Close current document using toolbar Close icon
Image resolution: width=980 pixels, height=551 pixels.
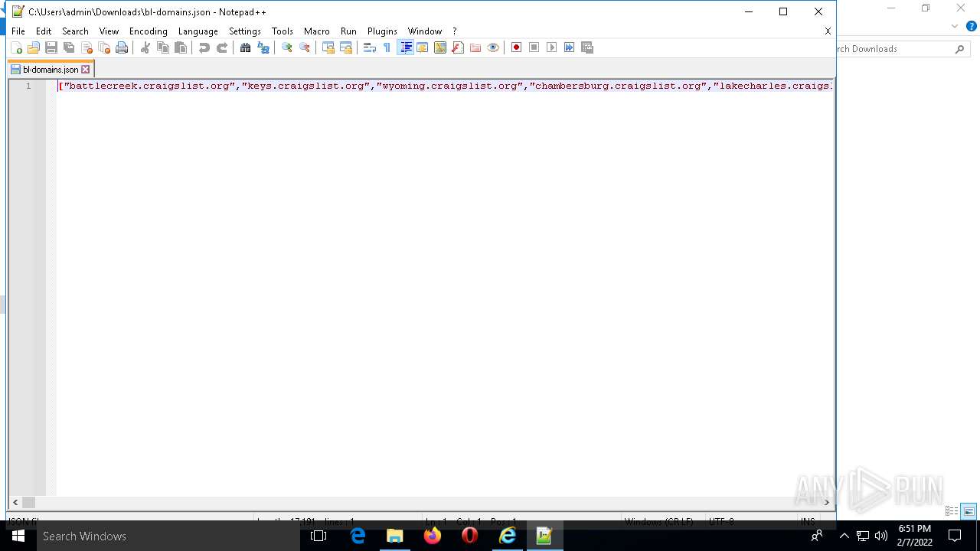point(87,47)
